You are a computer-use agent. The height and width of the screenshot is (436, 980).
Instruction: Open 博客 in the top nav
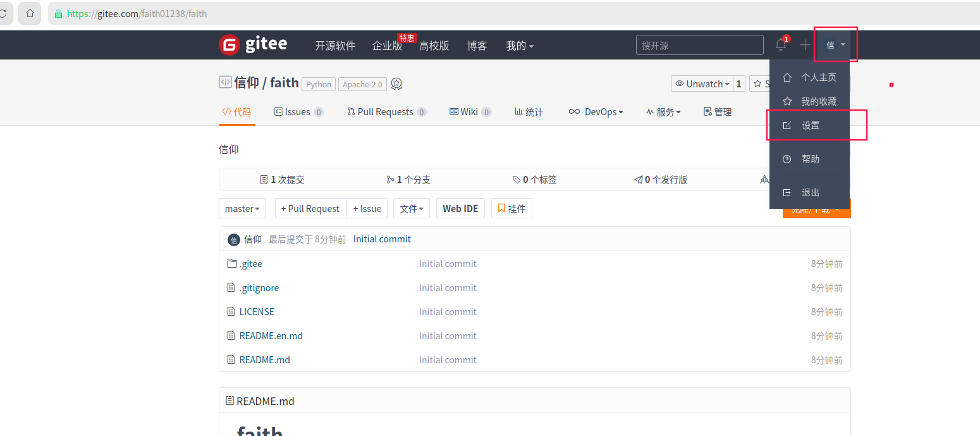tap(477, 46)
